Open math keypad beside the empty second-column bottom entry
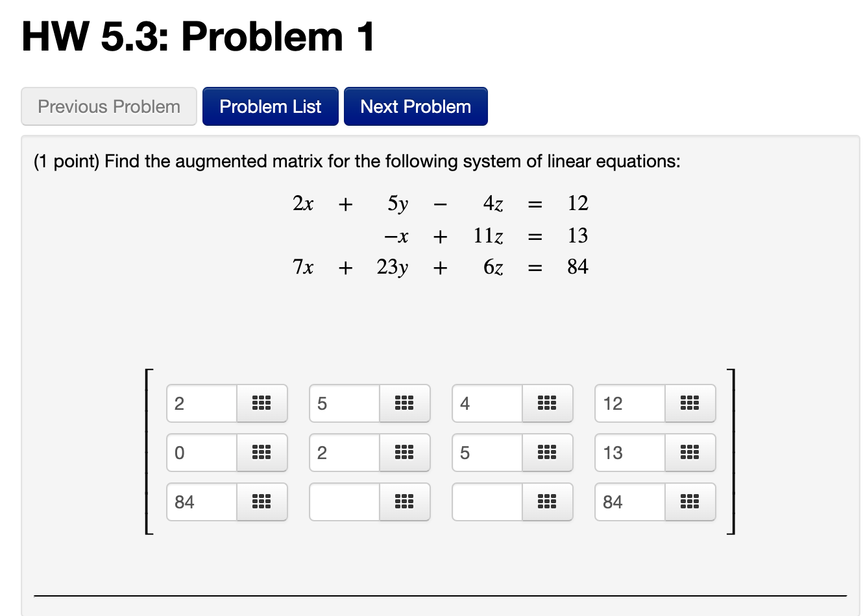Screen dimensions: 863x616 point(405,502)
